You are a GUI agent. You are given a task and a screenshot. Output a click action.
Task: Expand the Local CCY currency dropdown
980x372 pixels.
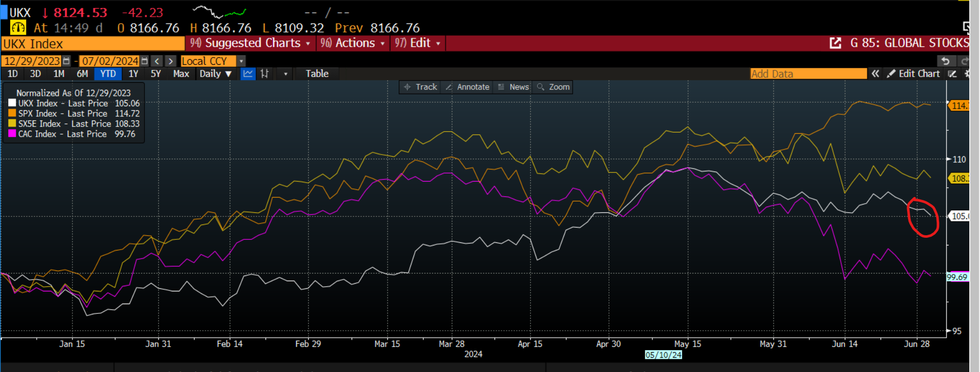(241, 61)
